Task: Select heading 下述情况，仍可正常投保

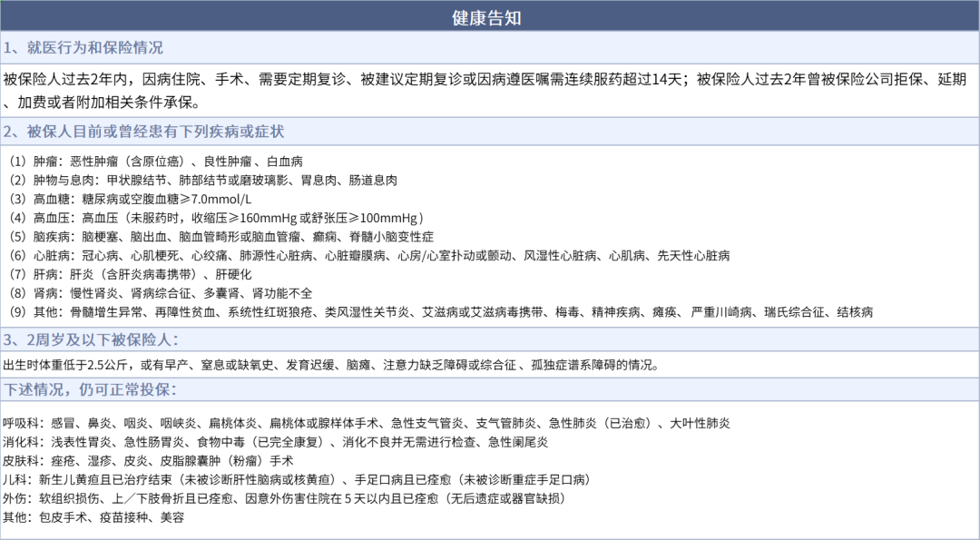Action: point(90,389)
